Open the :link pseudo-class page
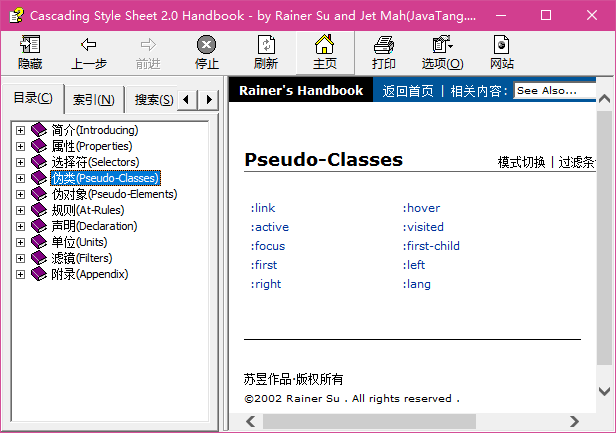The image size is (616, 433). (x=263, y=208)
